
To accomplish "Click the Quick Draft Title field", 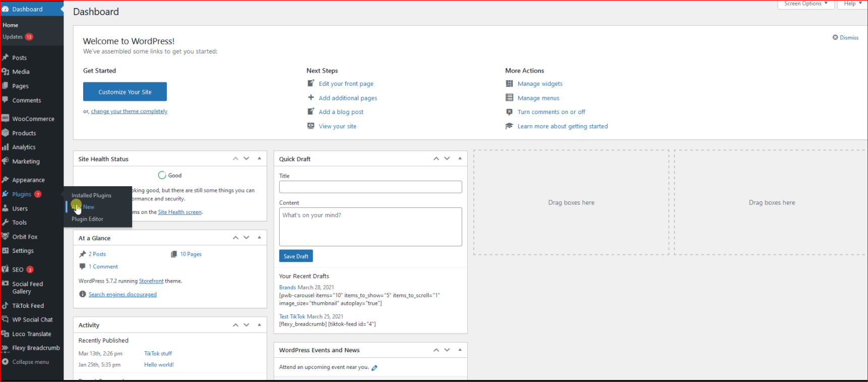I will point(370,187).
